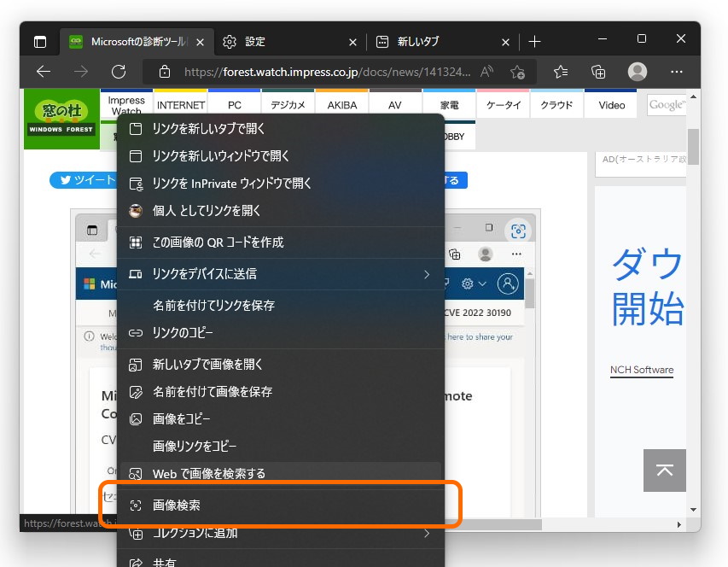Screen dimensions: 728x567
Task: Open the Settings and more menu
Action: click(x=677, y=72)
